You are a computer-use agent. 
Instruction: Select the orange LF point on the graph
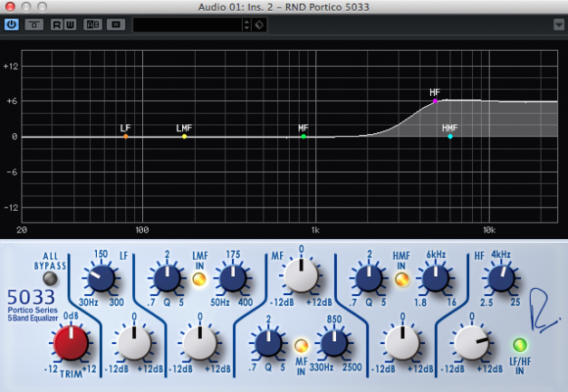(126, 137)
